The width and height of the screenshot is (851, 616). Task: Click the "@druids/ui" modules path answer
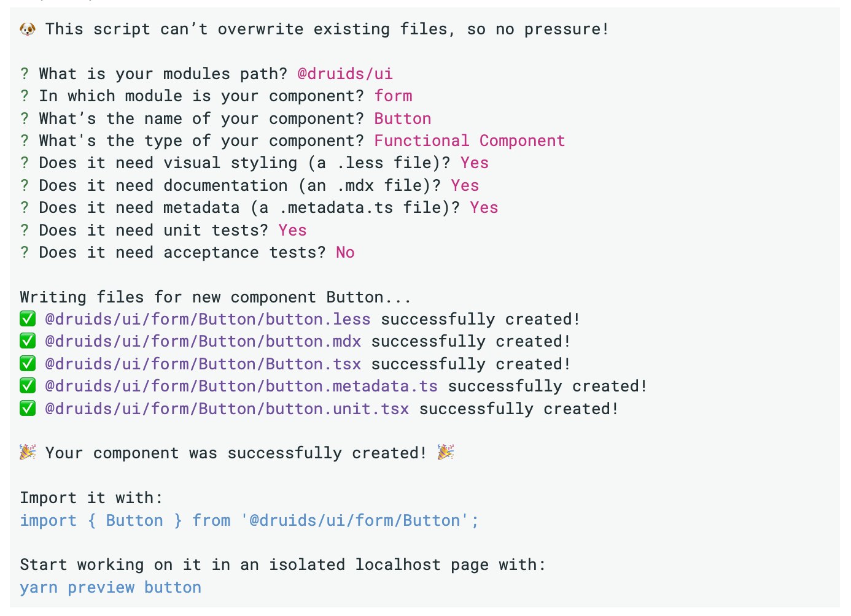(x=345, y=74)
